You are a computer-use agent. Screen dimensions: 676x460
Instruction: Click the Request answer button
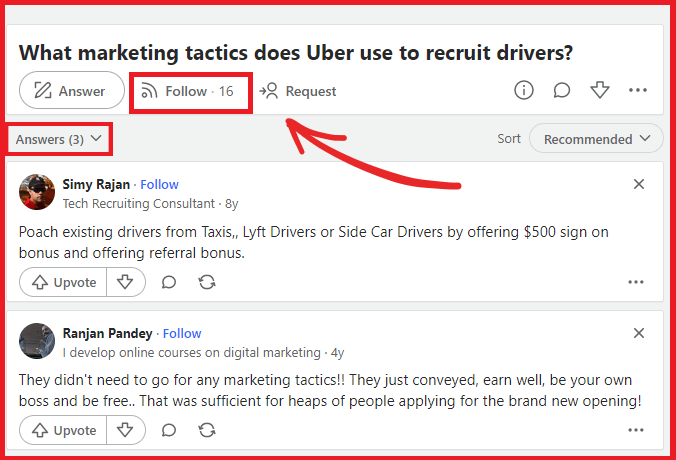click(x=297, y=91)
